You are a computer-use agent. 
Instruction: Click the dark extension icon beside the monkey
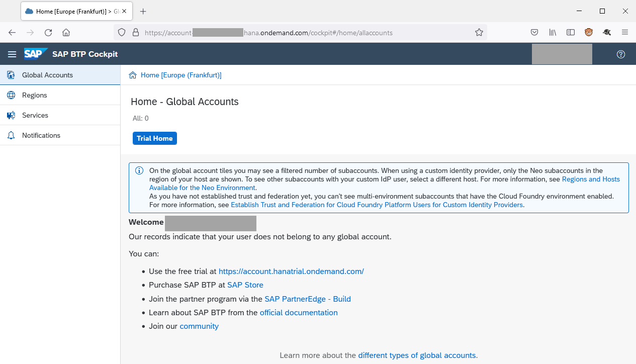607,32
